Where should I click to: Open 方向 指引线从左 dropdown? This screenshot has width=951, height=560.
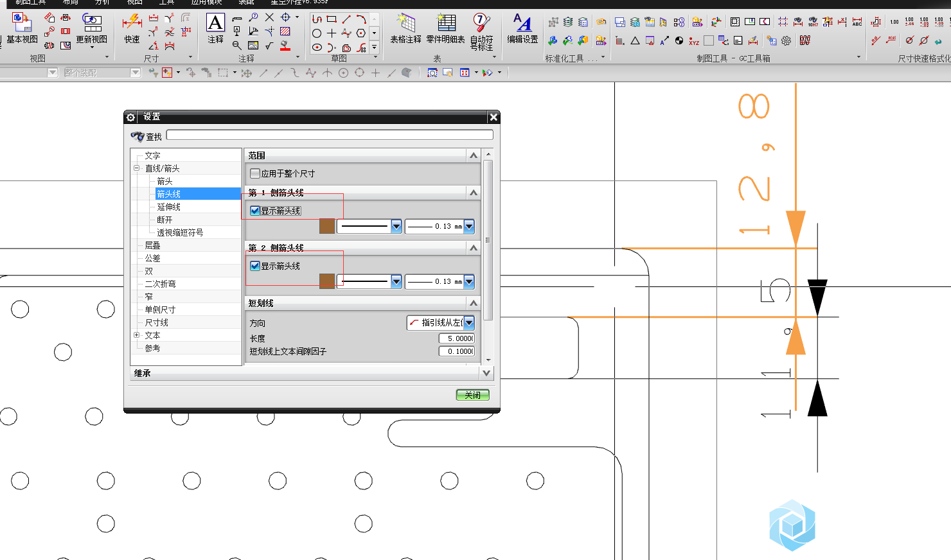click(469, 322)
